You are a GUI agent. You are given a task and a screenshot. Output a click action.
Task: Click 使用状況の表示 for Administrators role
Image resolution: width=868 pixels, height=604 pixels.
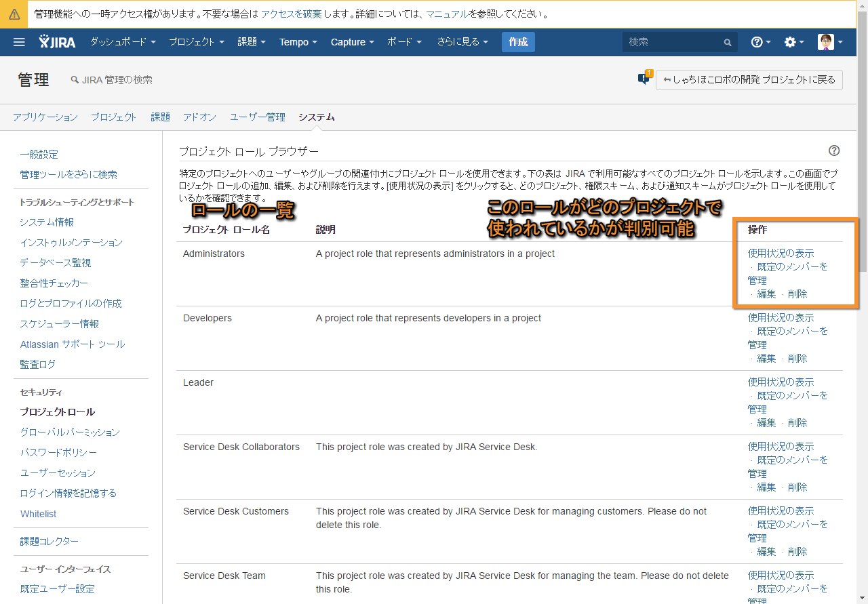(x=781, y=253)
